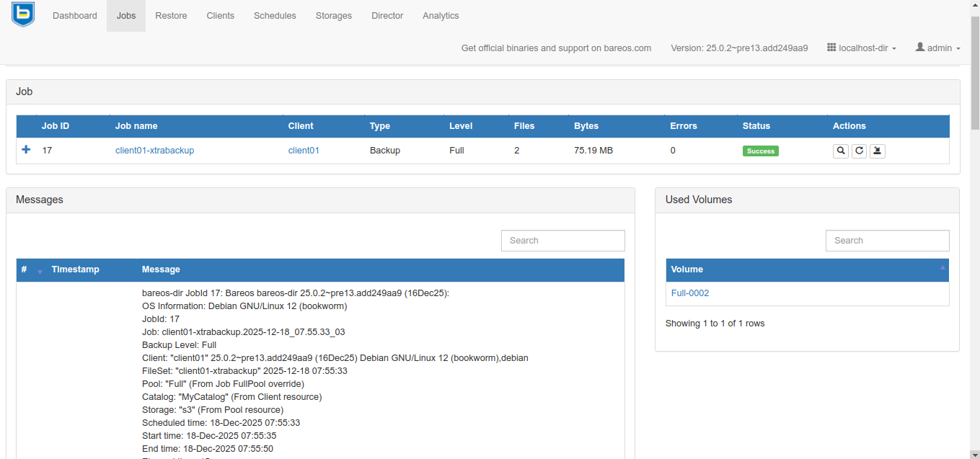Click the 'Used Volumes' panel heading
980x459 pixels.
tap(699, 200)
